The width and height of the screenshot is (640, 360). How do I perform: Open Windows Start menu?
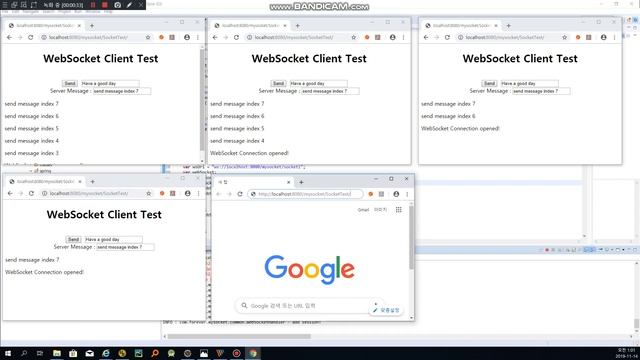pos(8,353)
